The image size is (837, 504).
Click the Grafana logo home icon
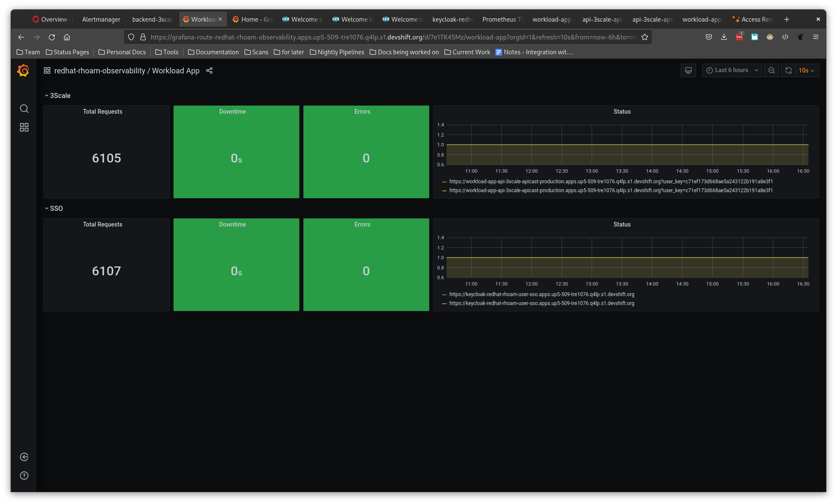pyautogui.click(x=23, y=70)
